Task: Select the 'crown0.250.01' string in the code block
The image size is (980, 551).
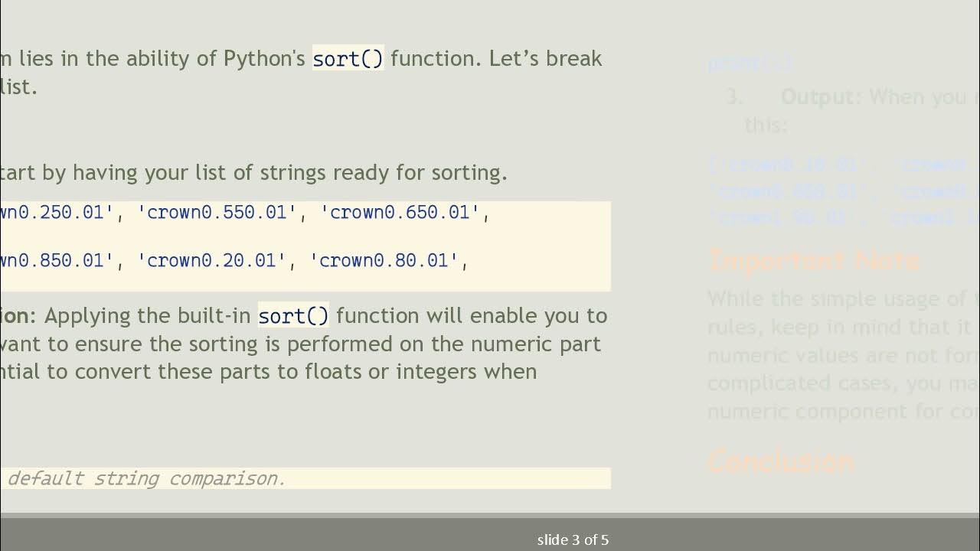Action: coord(52,213)
